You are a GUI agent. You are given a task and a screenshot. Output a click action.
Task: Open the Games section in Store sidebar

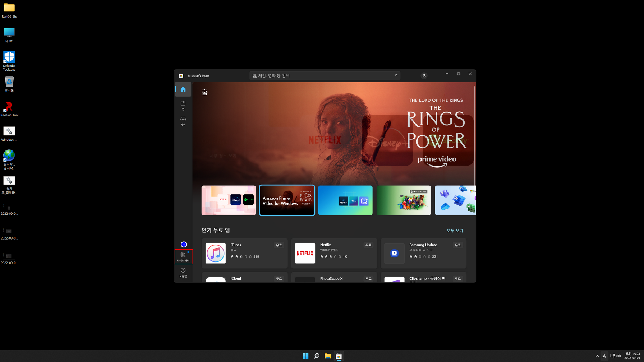click(x=183, y=121)
